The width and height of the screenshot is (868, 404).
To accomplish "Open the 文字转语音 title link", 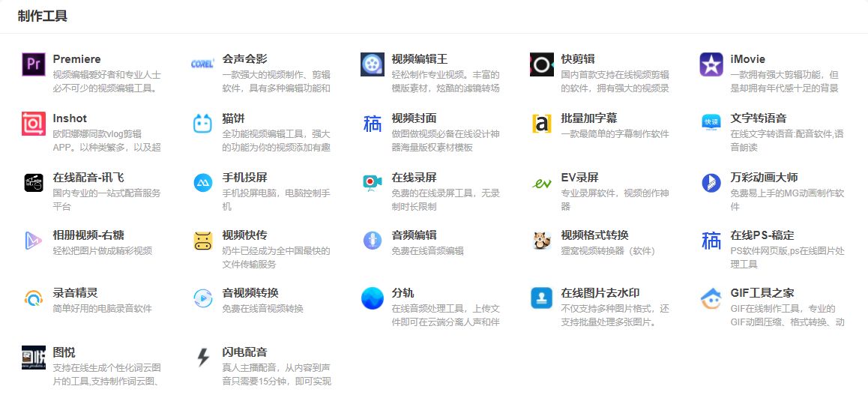I will coord(758,118).
